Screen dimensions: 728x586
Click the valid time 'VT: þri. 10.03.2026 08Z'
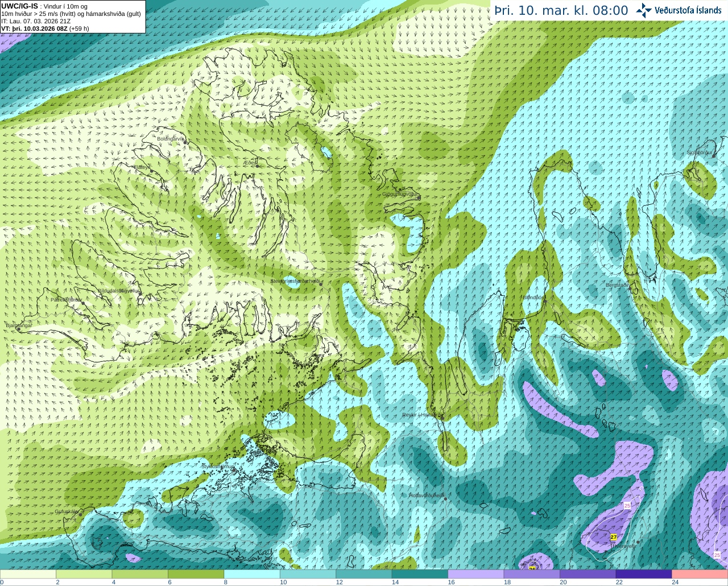pyautogui.click(x=45, y=28)
